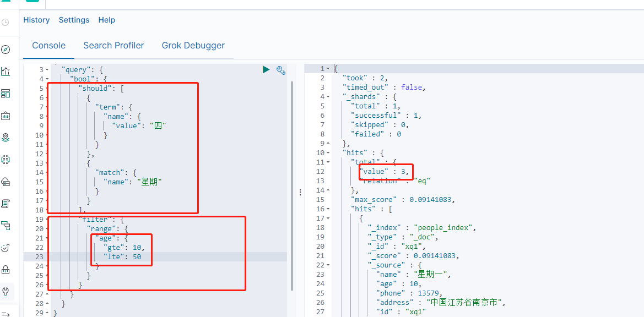Viewport: 644px width, 317px height.
Task: Open Uptime icon in sidebar
Action: coord(6,248)
